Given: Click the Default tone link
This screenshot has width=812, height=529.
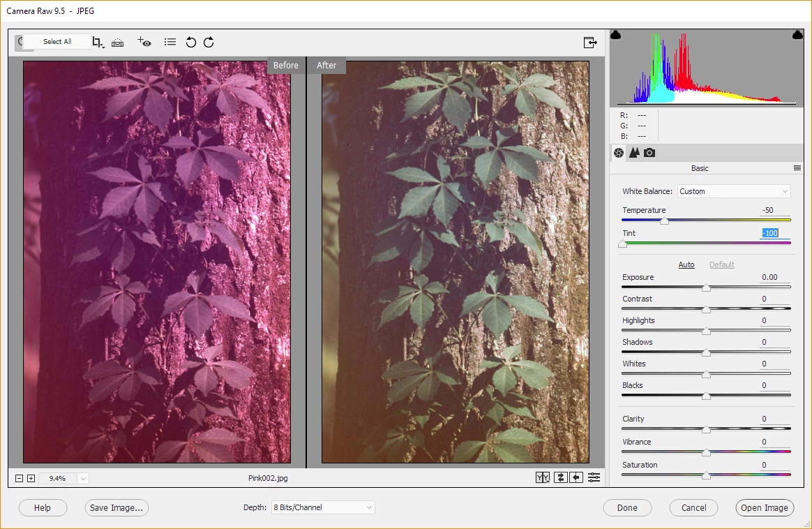Looking at the screenshot, I should 722,264.
